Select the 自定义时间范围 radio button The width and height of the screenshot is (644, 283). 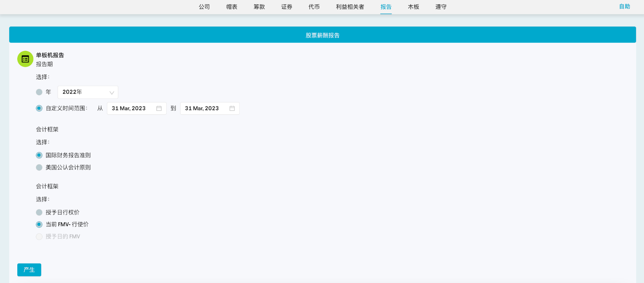point(39,108)
